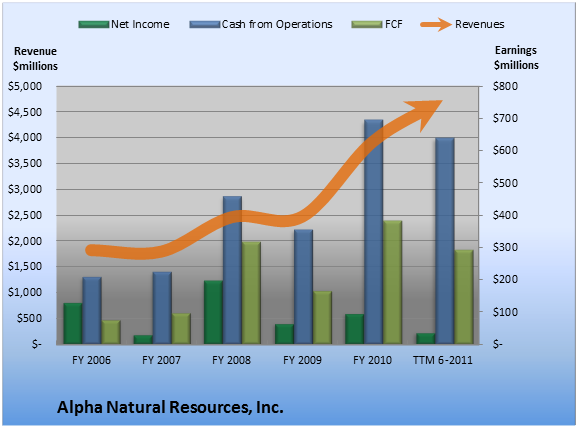
Task: Select the FY 2008 FCF bar
Action: (x=251, y=293)
